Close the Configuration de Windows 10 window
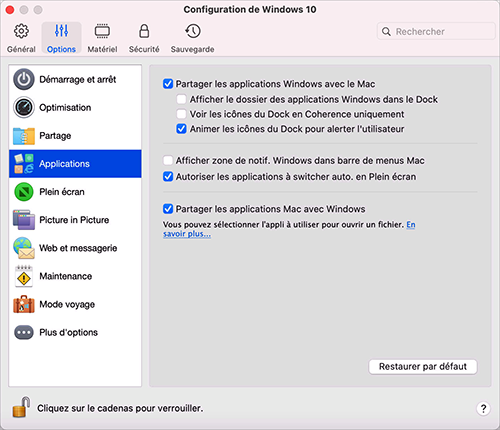This screenshot has height=430, width=500. (x=10, y=10)
